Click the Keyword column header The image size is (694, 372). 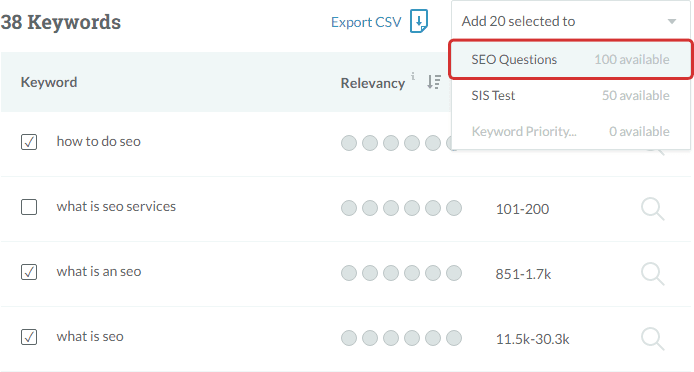49,82
